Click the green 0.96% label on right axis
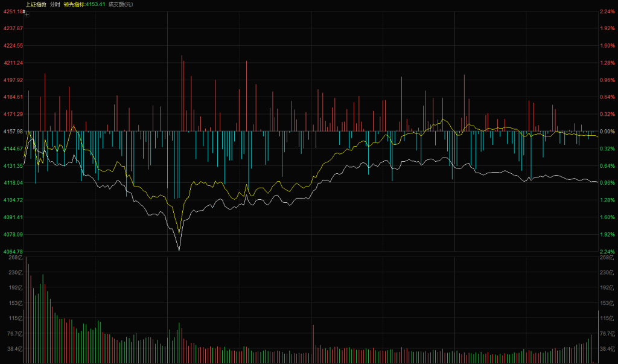Viewport: 618px width, 364px height. 607,182
